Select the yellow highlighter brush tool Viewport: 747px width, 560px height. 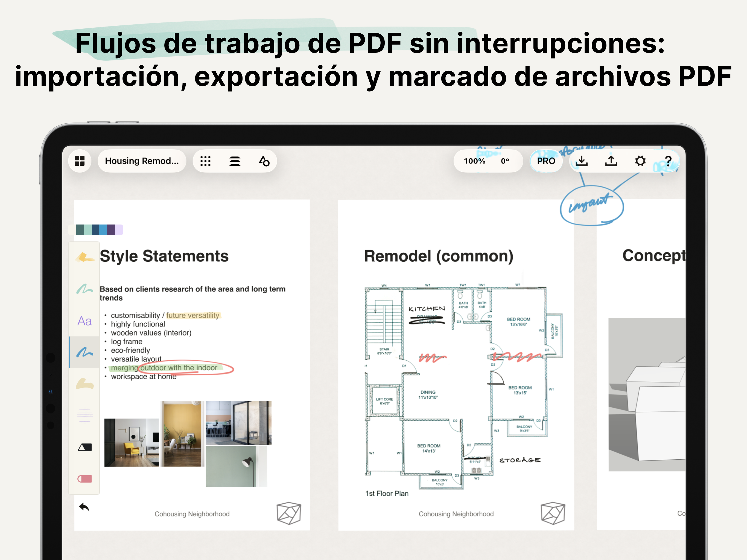tap(84, 258)
